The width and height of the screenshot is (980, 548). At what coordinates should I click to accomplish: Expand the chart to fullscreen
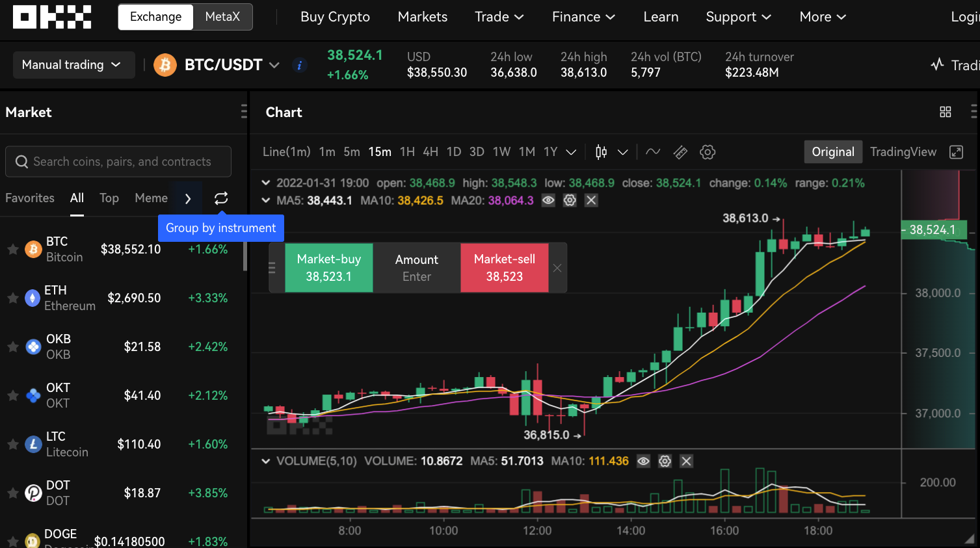pyautogui.click(x=956, y=151)
